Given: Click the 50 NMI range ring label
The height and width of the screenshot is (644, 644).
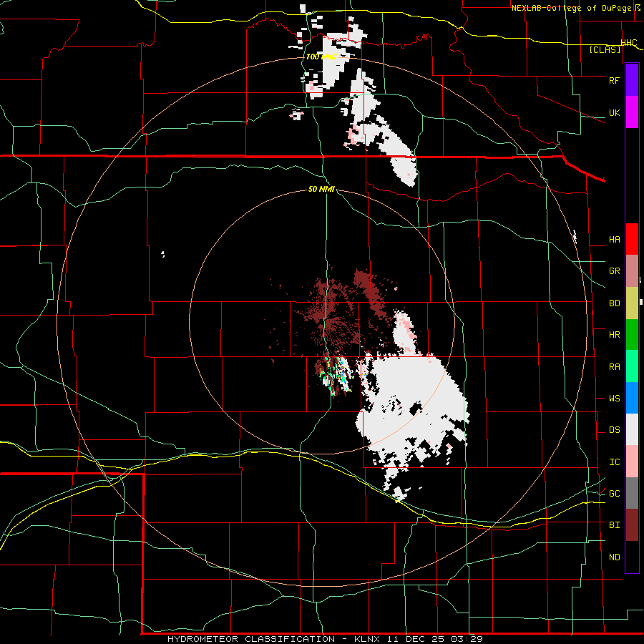Looking at the screenshot, I should pyautogui.click(x=321, y=189).
